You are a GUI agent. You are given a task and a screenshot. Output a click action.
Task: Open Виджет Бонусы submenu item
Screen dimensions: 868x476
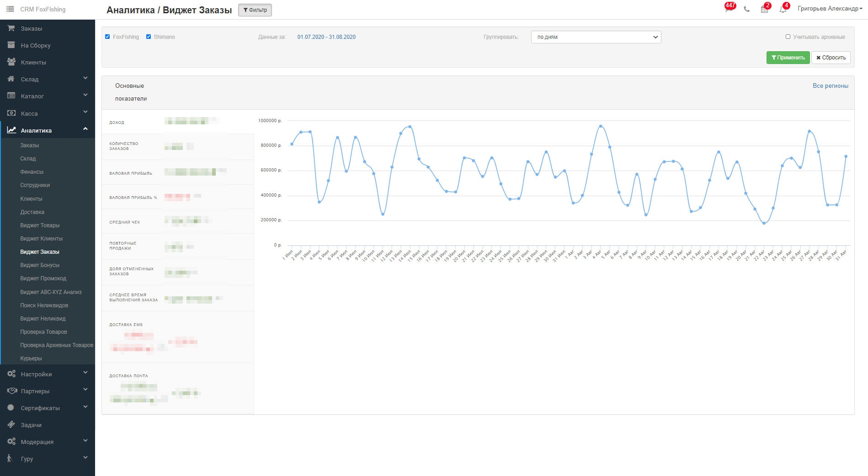coord(40,265)
